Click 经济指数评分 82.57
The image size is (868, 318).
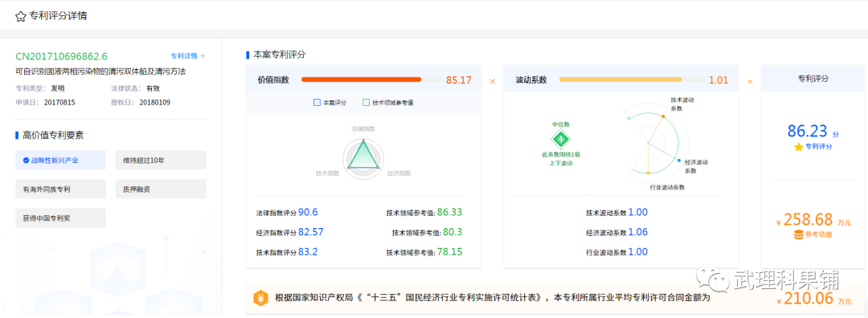289,232
